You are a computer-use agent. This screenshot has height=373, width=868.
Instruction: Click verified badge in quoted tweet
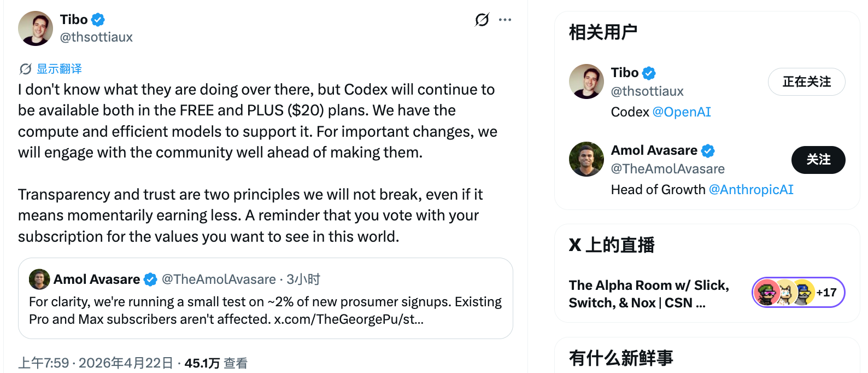click(150, 279)
